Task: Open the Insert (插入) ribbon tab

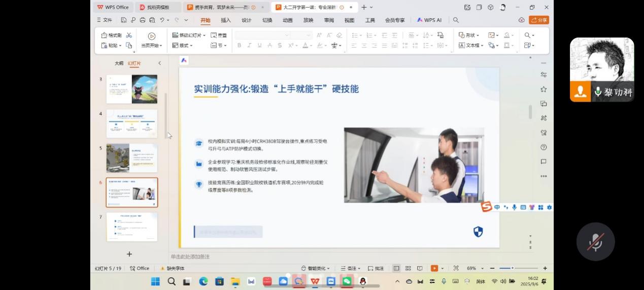Action: pos(226,20)
